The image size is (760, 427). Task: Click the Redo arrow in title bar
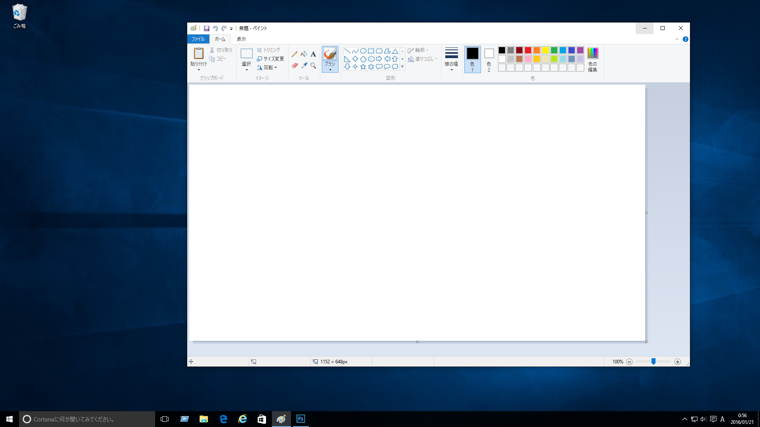224,28
